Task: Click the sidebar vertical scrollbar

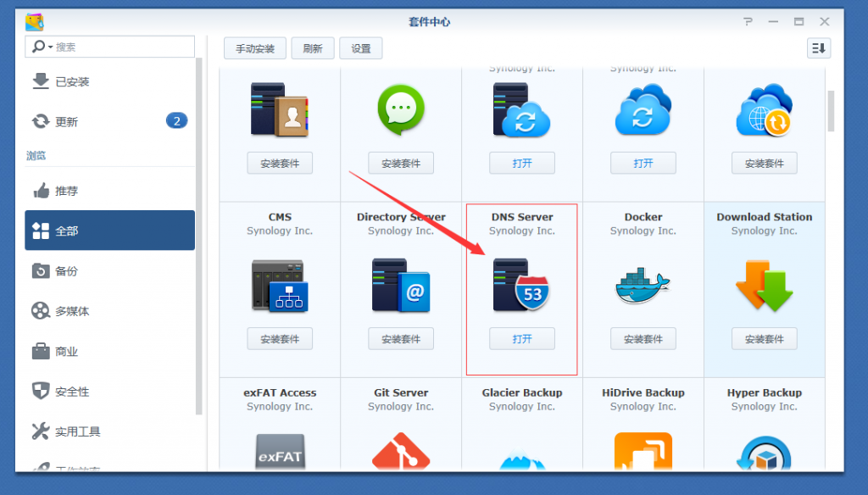Action: point(198,236)
